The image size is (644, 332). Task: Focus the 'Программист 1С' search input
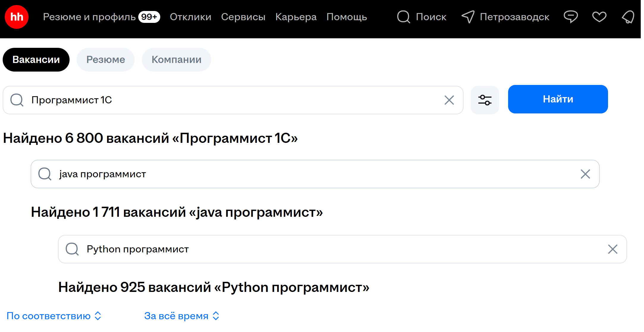tap(232, 100)
